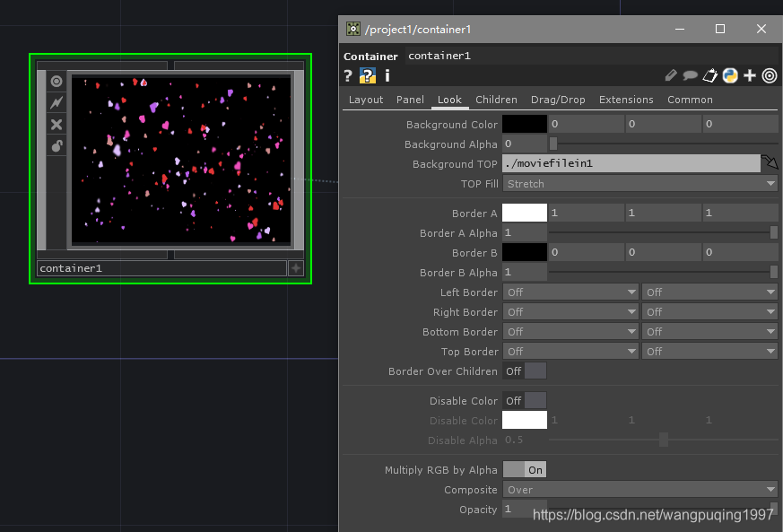Click the container1 operator name field
Viewport: 783px width, 532px height.
click(x=591, y=56)
